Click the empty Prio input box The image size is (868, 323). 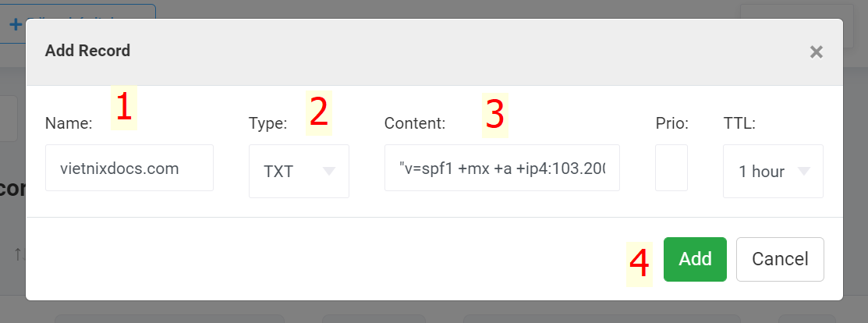point(671,168)
